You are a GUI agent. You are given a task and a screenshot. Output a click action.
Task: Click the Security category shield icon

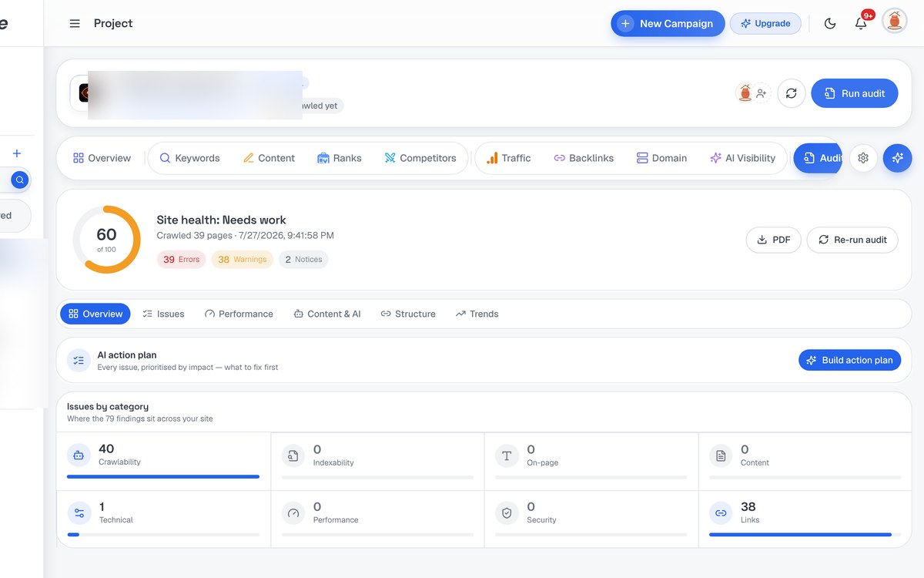pyautogui.click(x=507, y=512)
